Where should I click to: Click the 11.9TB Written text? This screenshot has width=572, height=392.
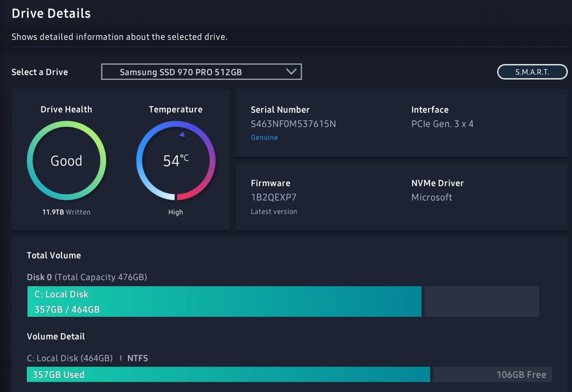tap(66, 212)
